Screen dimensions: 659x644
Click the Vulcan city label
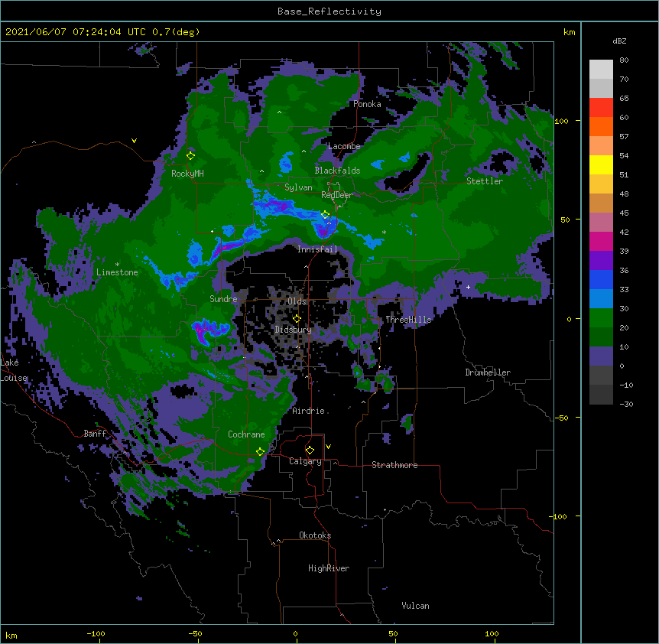[x=415, y=606]
